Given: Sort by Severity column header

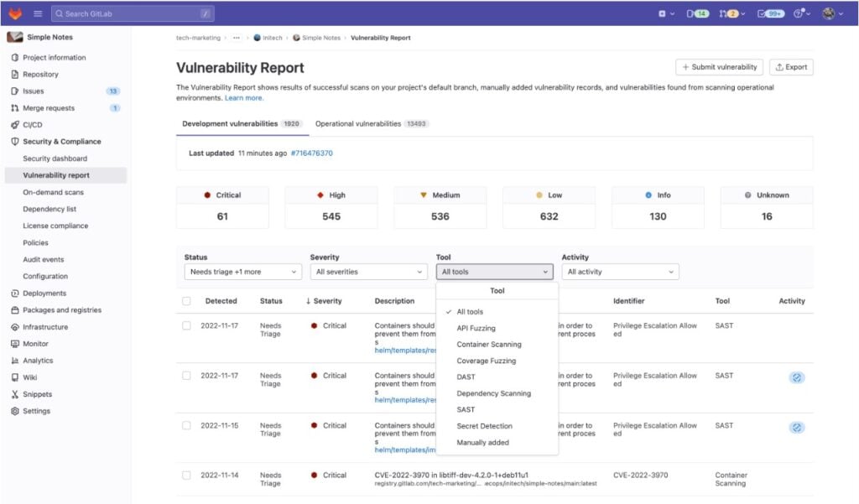Looking at the screenshot, I should 324,301.
